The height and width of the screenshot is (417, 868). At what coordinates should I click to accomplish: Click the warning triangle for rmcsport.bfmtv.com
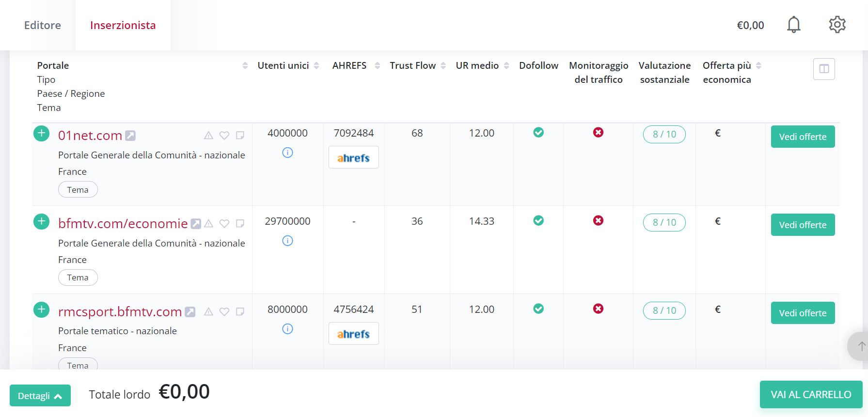(x=208, y=312)
